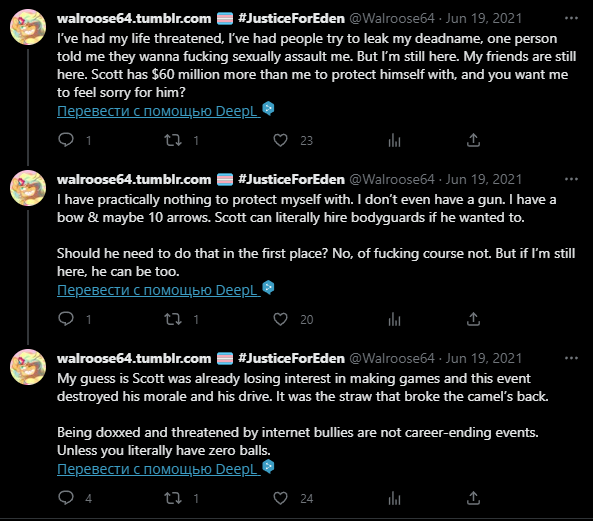Share the last tweet about internet bullies
Image resolution: width=593 pixels, height=521 pixels.
coord(473,498)
